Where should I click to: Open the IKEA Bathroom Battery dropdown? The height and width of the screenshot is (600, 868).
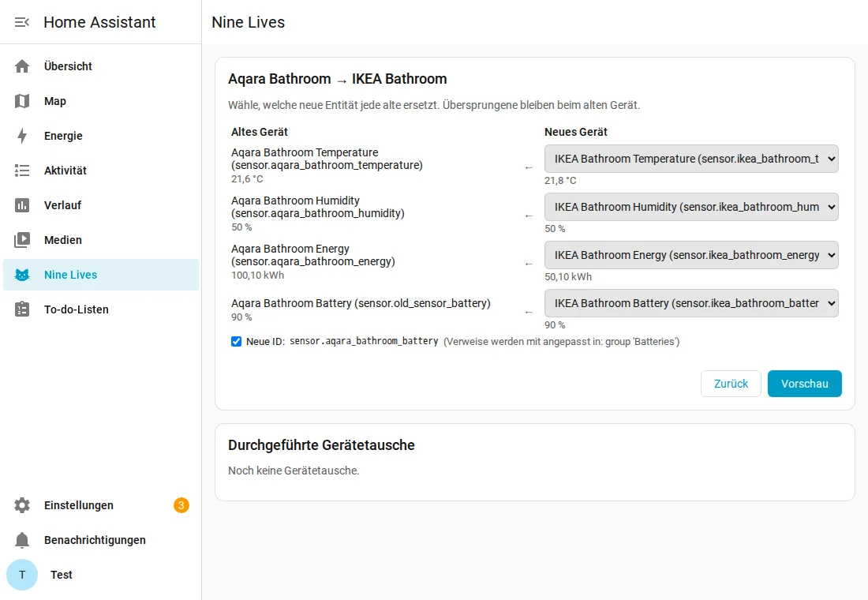click(x=691, y=304)
